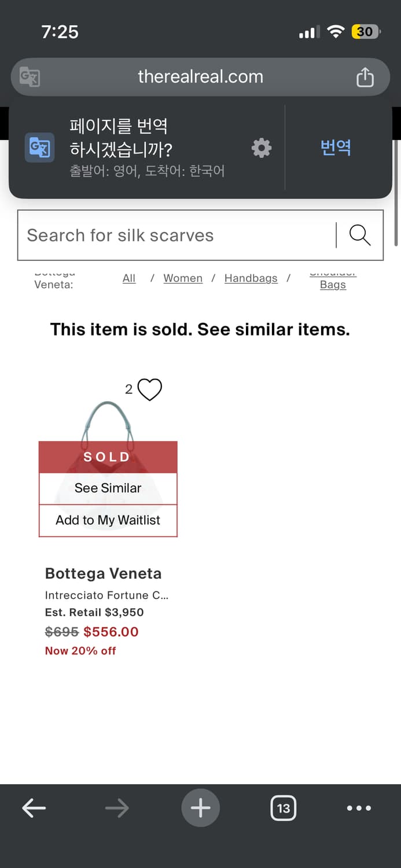Open the Bottega Veneta product title
Viewport: 401px width, 868px height.
[103, 573]
